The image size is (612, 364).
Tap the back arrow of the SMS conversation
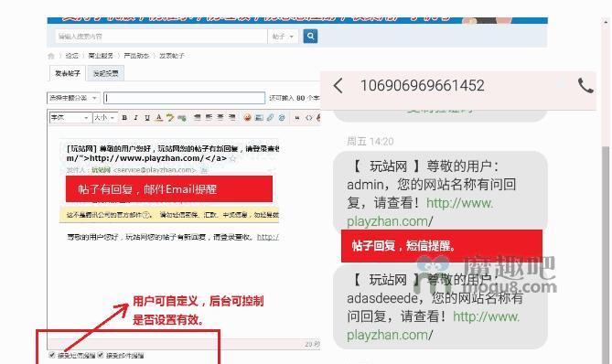(338, 85)
